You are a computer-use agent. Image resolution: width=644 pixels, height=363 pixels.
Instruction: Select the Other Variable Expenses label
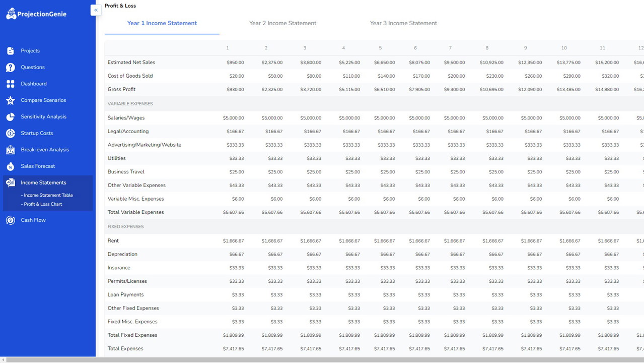[x=136, y=186]
